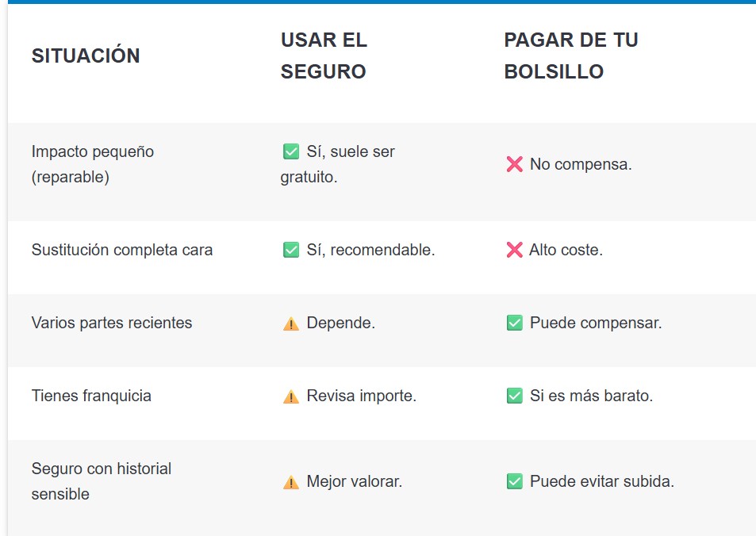
Task: Click the 'Revisa importe.' cell text
Action: tap(362, 396)
